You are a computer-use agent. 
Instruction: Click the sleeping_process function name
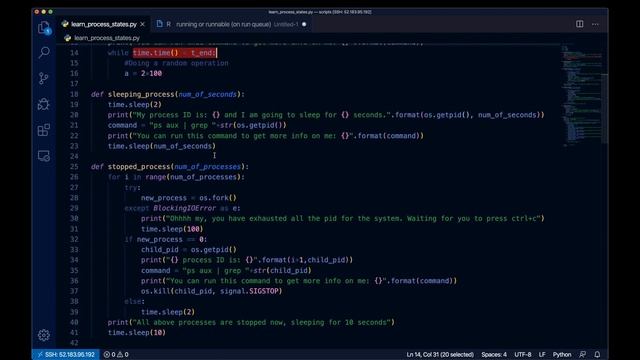pyautogui.click(x=141, y=94)
